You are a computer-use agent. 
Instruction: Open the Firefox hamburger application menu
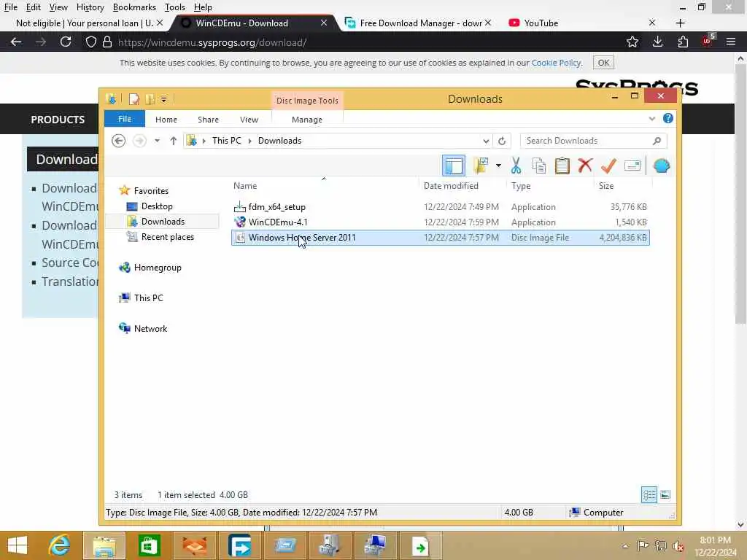point(731,42)
